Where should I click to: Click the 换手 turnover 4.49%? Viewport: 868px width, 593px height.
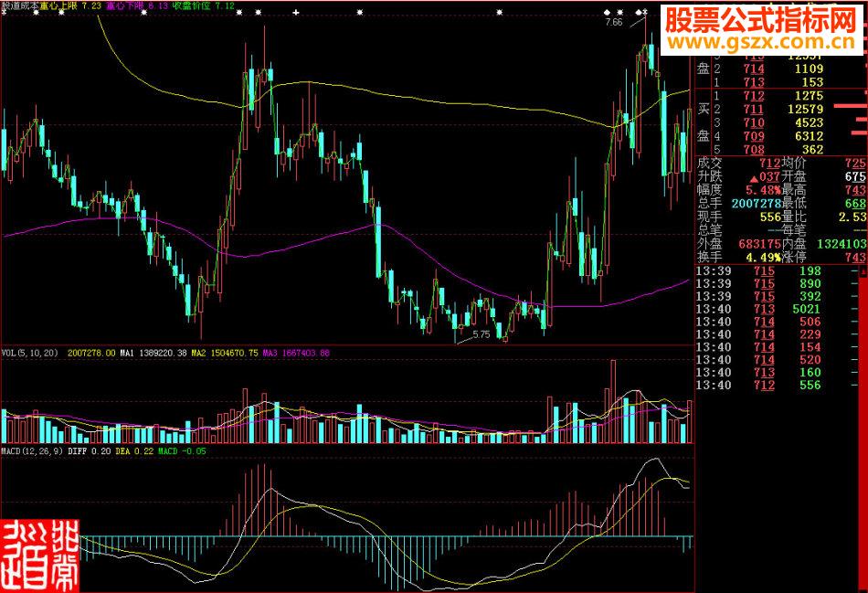[x=763, y=257]
